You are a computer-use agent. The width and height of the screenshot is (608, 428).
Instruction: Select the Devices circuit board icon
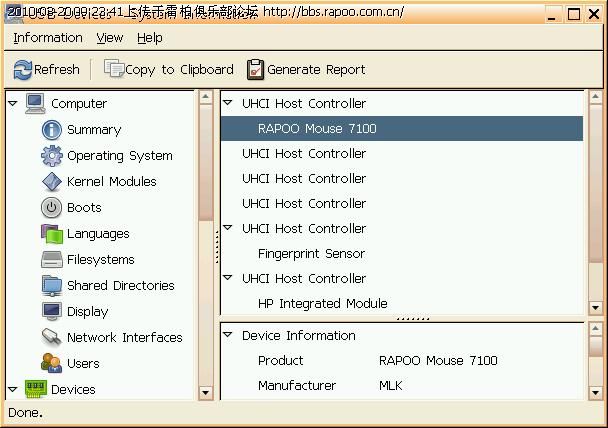[35, 389]
